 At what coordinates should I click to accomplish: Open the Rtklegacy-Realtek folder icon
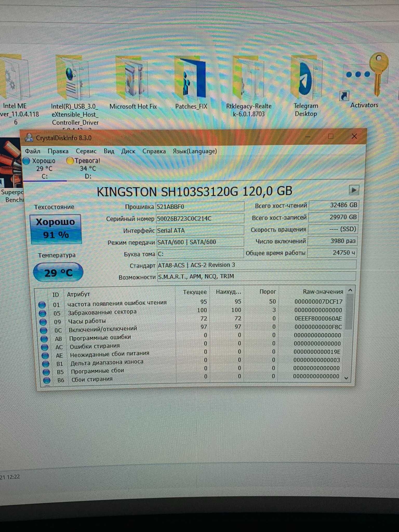pyautogui.click(x=248, y=78)
